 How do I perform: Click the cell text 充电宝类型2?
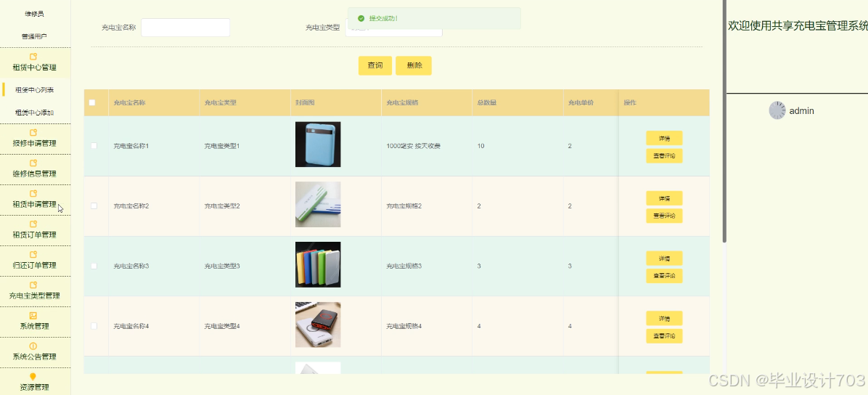click(222, 206)
